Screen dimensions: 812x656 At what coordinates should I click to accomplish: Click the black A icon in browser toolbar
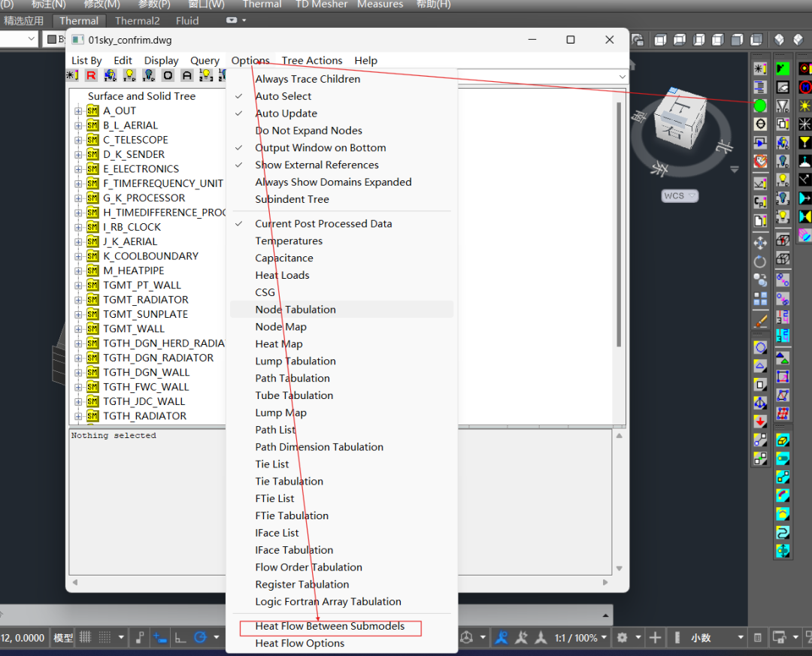(x=186, y=75)
